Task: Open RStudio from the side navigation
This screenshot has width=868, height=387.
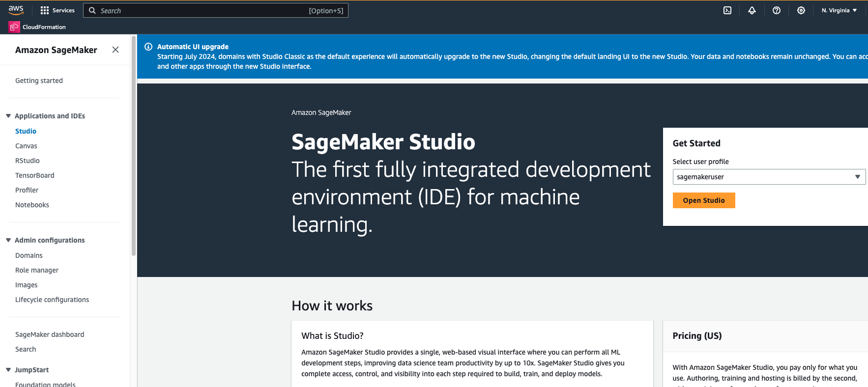Action: [x=28, y=161]
